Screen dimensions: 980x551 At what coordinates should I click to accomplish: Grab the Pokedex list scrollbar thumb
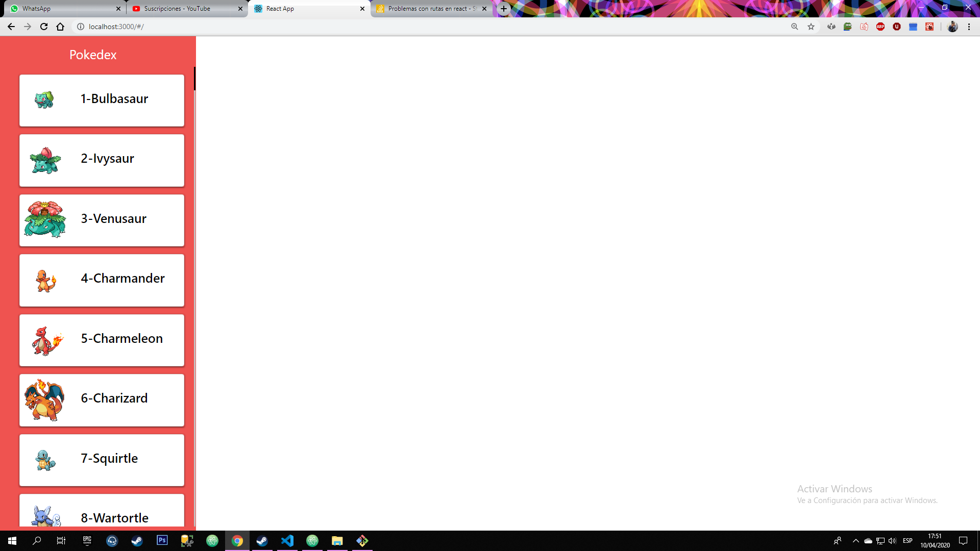pyautogui.click(x=194, y=79)
